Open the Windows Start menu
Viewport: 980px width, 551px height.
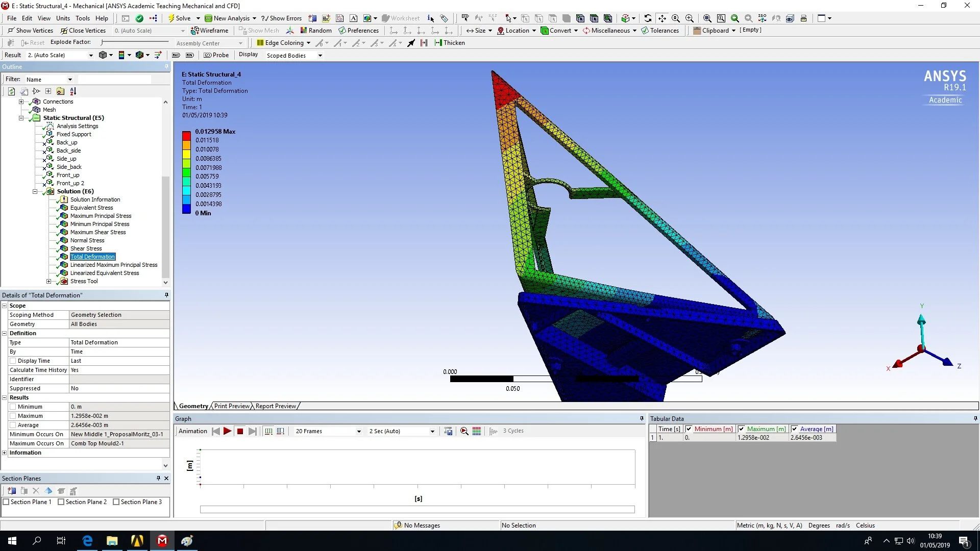(12, 541)
